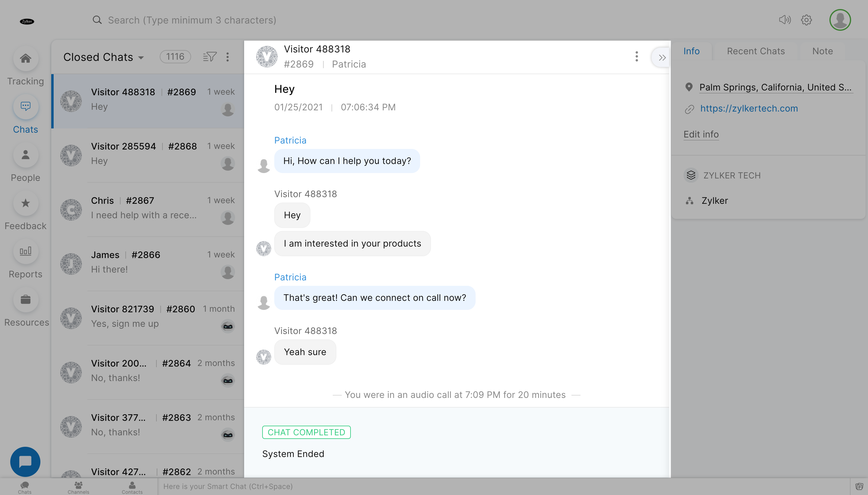Open the settings gear icon
The height and width of the screenshot is (495, 868).
[806, 20]
